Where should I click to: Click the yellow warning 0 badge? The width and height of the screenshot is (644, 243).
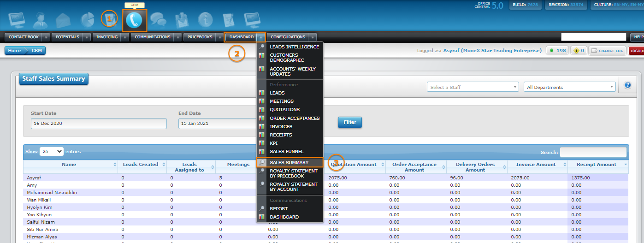(x=579, y=51)
